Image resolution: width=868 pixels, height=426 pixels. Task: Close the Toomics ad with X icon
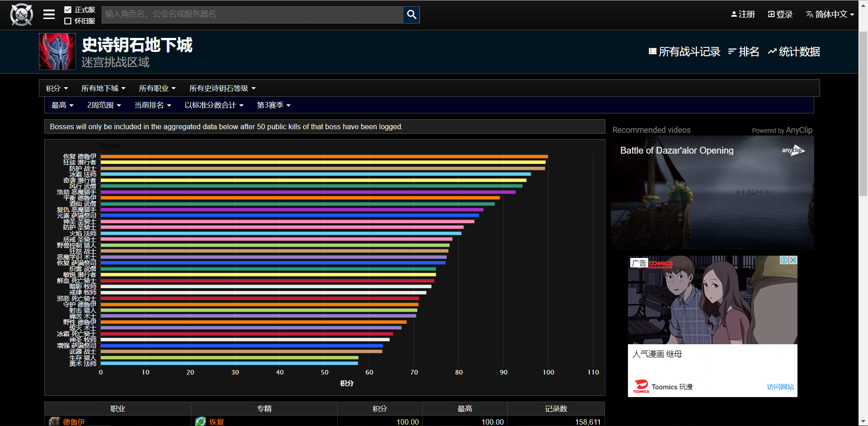(x=793, y=260)
